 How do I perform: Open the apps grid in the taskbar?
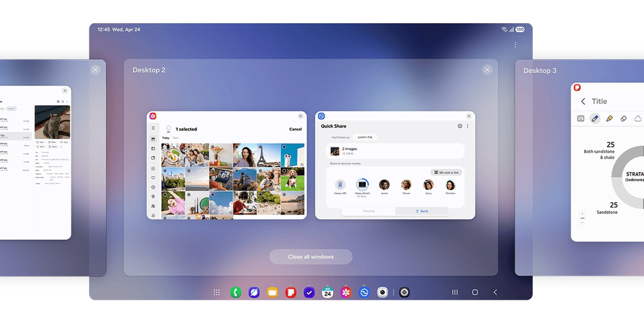[217, 292]
